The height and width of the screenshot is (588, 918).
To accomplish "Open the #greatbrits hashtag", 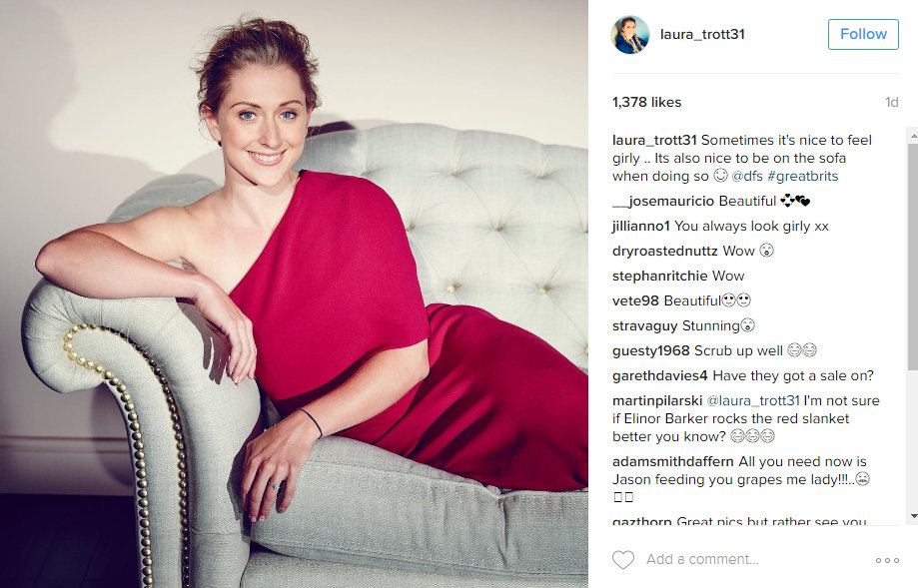I will pos(803,176).
